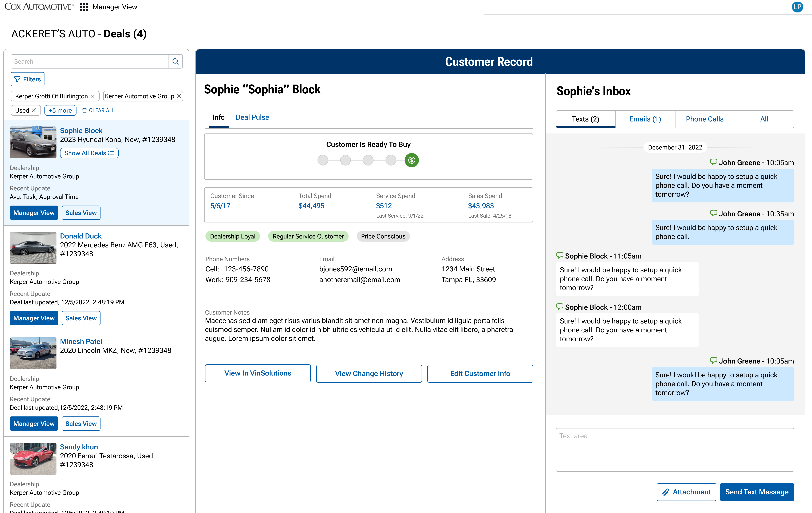Select the All inbox tab
Image resolution: width=812 pixels, height=513 pixels.
[x=764, y=119]
